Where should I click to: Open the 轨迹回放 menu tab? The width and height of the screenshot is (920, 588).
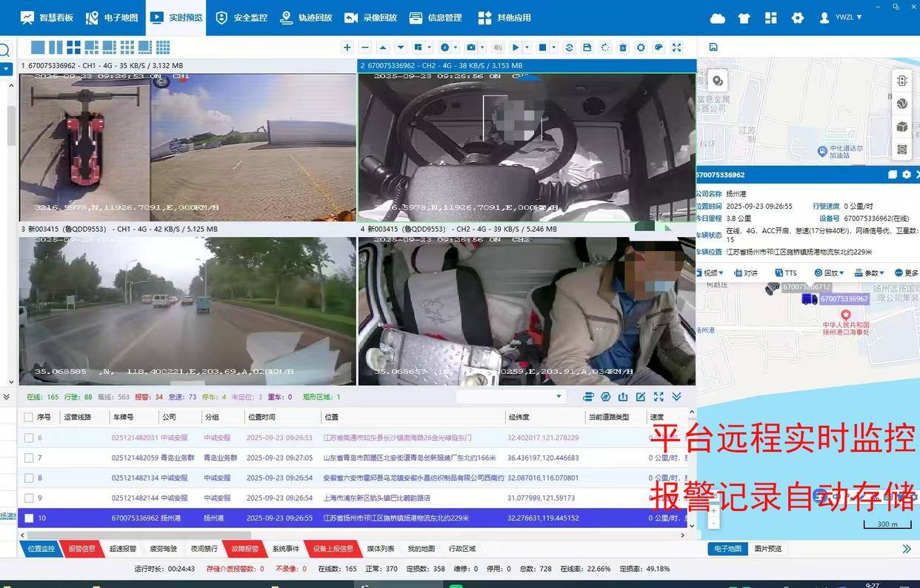(306, 18)
